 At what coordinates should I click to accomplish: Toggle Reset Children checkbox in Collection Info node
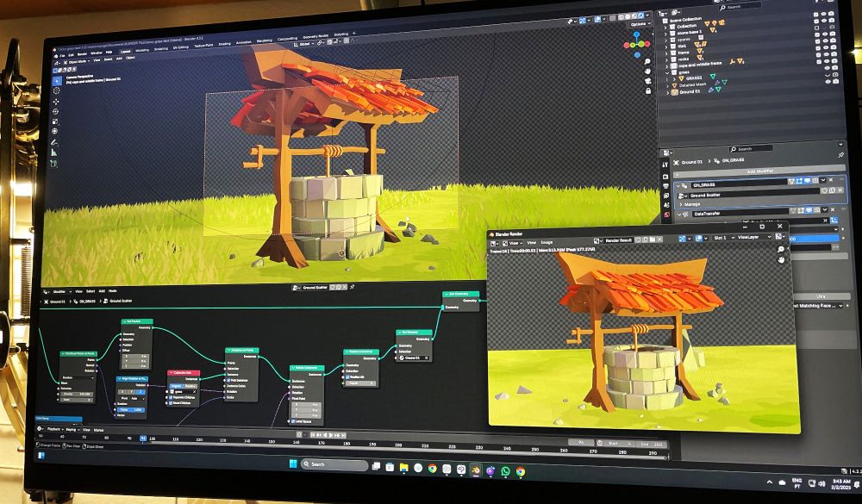pos(172,403)
